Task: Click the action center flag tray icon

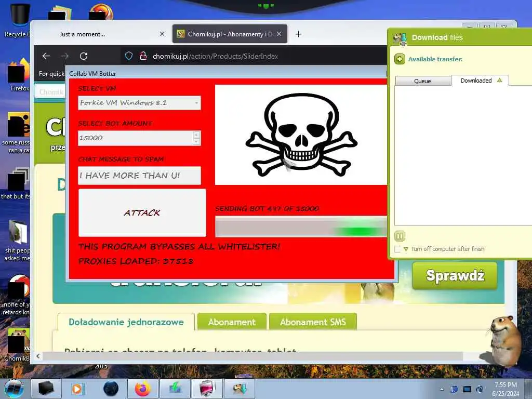Action: coord(454,389)
